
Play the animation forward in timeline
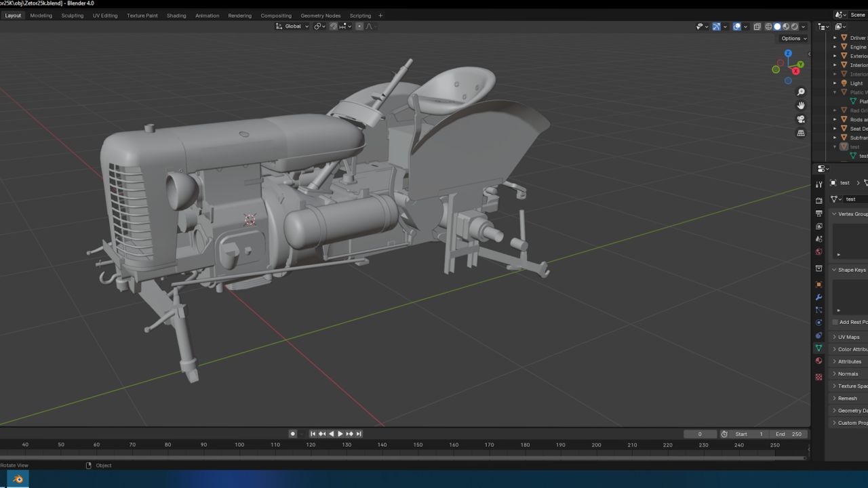pos(340,434)
